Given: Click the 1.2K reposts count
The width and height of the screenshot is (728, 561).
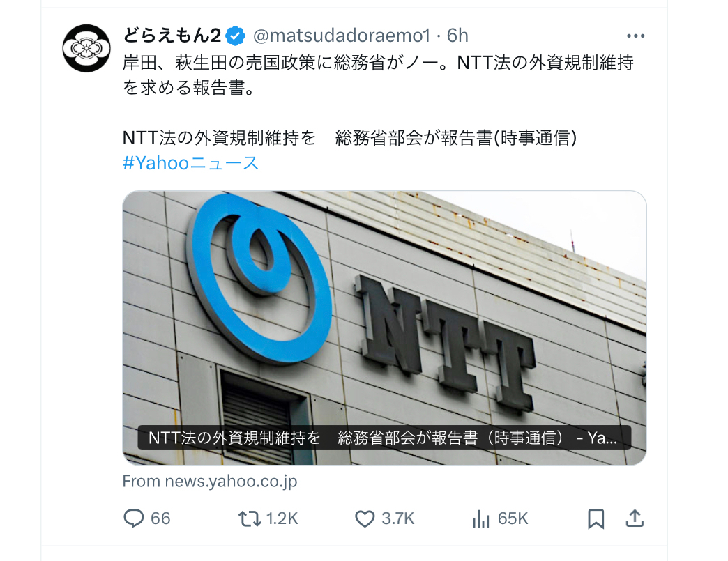Looking at the screenshot, I should point(282,518).
